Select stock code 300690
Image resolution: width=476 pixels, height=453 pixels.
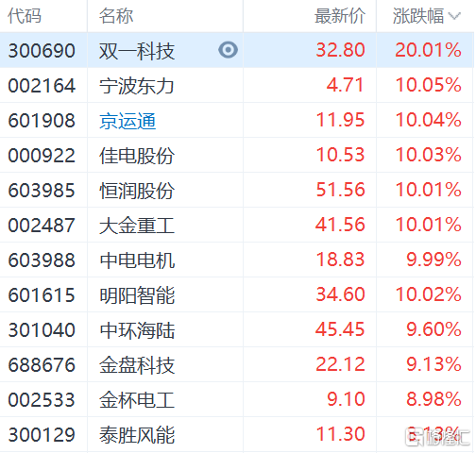point(42,51)
